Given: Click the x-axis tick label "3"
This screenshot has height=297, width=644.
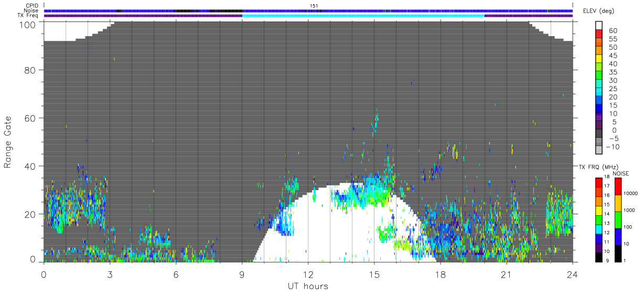Looking at the screenshot, I should [110, 275].
